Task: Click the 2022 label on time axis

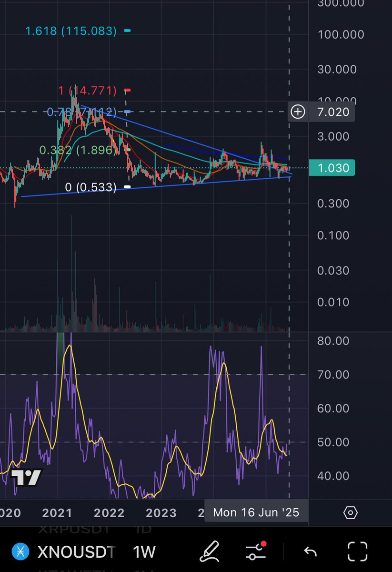Action: click(109, 513)
